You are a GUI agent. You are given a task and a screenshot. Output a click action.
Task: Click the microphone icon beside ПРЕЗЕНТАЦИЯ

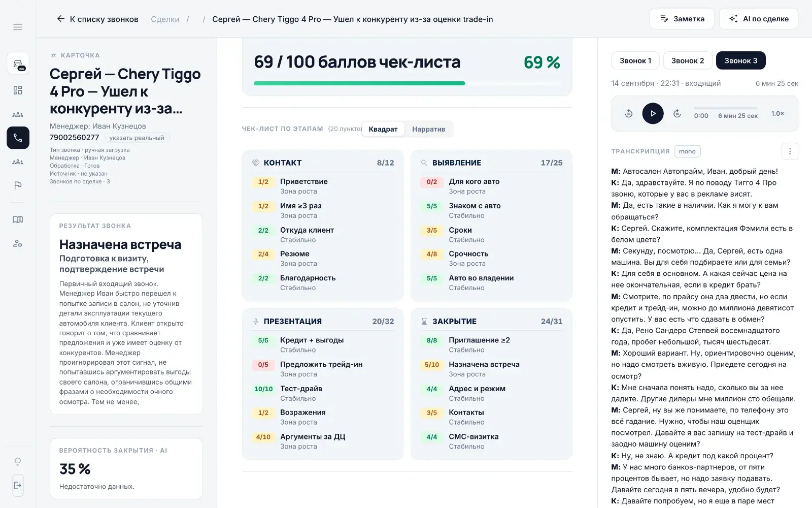click(x=256, y=322)
